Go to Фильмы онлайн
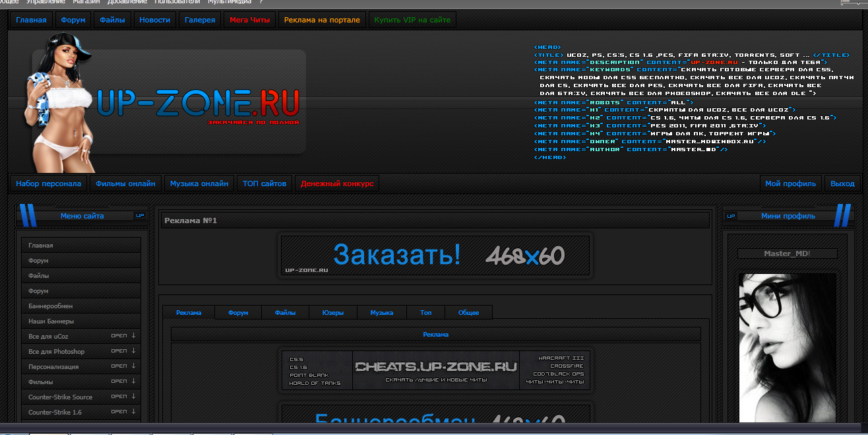Screen dimensions: 868x435 tap(125, 184)
